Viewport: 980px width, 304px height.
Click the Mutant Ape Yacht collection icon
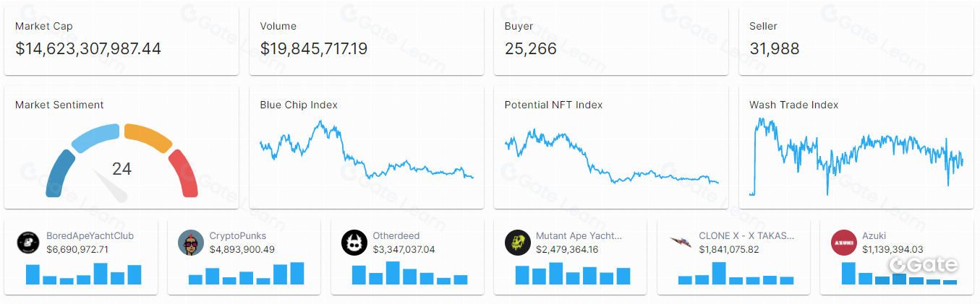[x=518, y=243]
